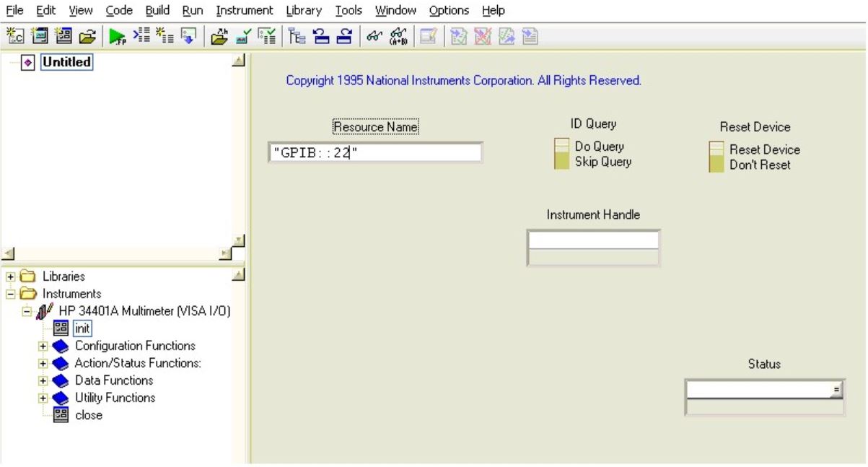Click inside the Resource Name input field
The image size is (868, 467).
pyautogui.click(x=375, y=153)
